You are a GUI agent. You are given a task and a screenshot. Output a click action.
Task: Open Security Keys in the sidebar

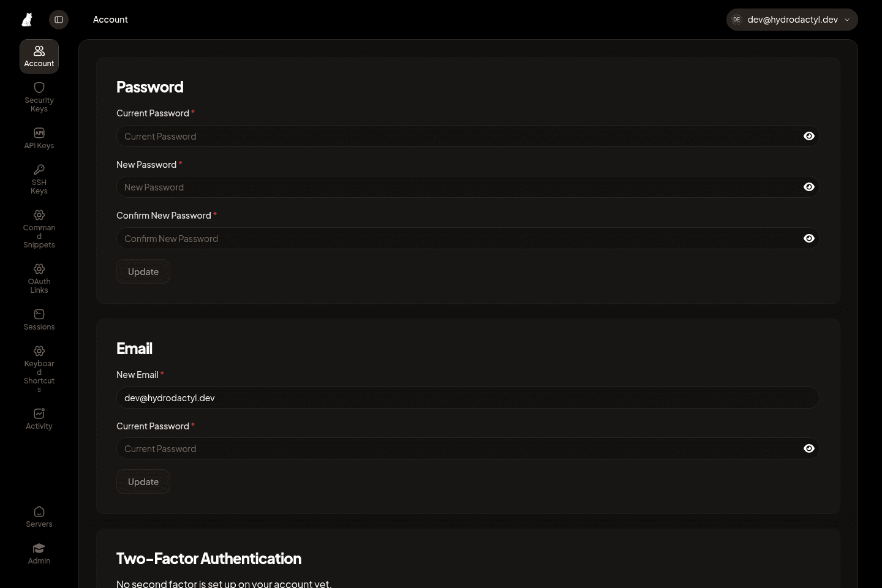coord(39,97)
